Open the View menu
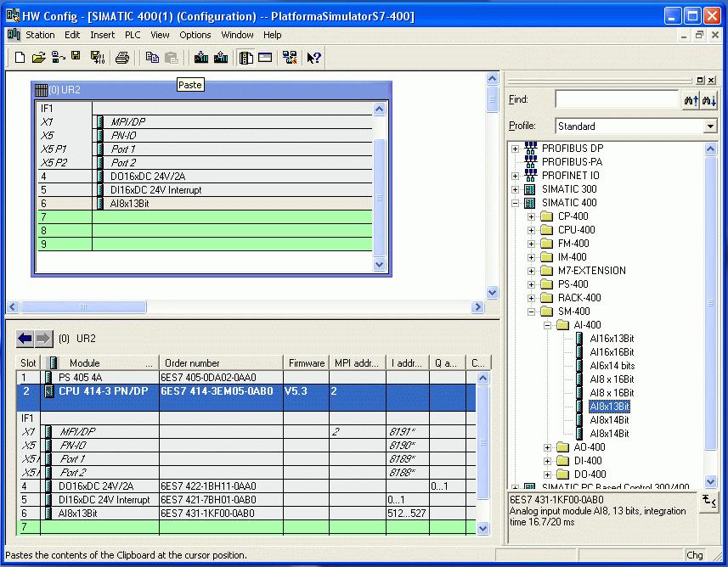Viewport: 728px width, 567px height. (160, 35)
